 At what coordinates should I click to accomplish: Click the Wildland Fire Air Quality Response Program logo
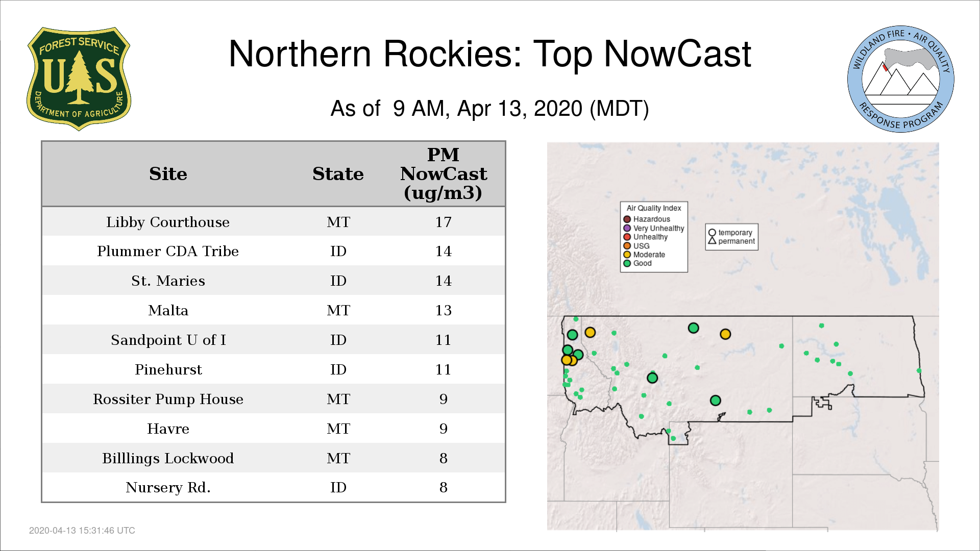(900, 79)
